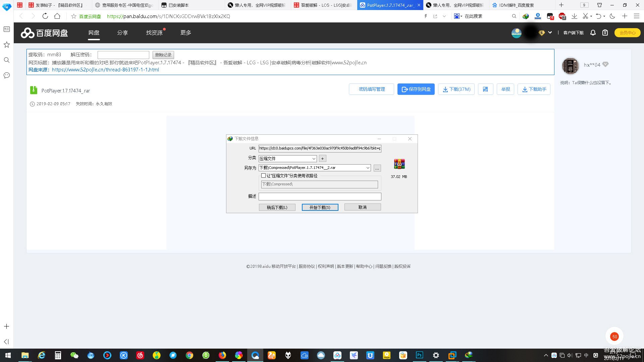Click the add category plus button
This screenshot has height=362, width=644.
323,159
